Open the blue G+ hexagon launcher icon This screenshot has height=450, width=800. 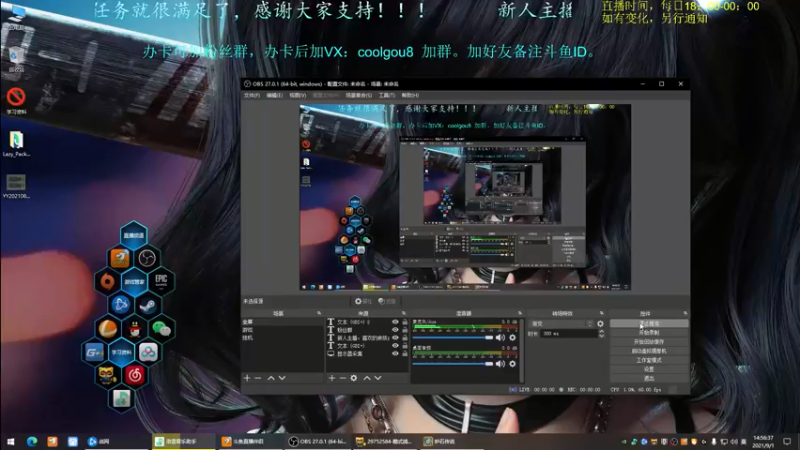[94, 352]
